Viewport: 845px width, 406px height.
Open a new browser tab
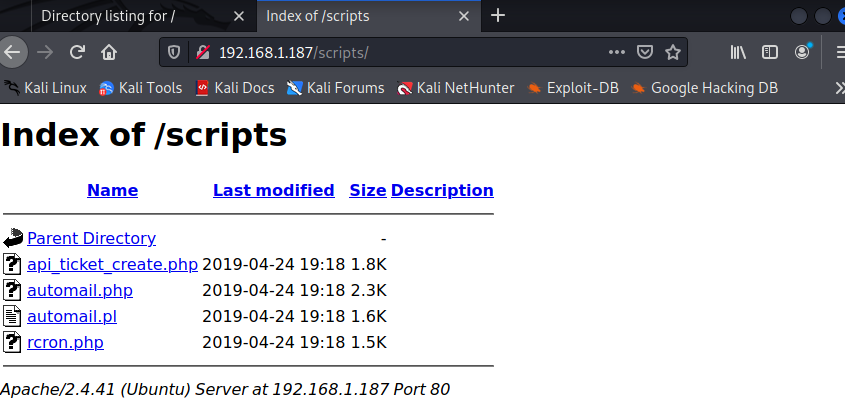(x=498, y=16)
